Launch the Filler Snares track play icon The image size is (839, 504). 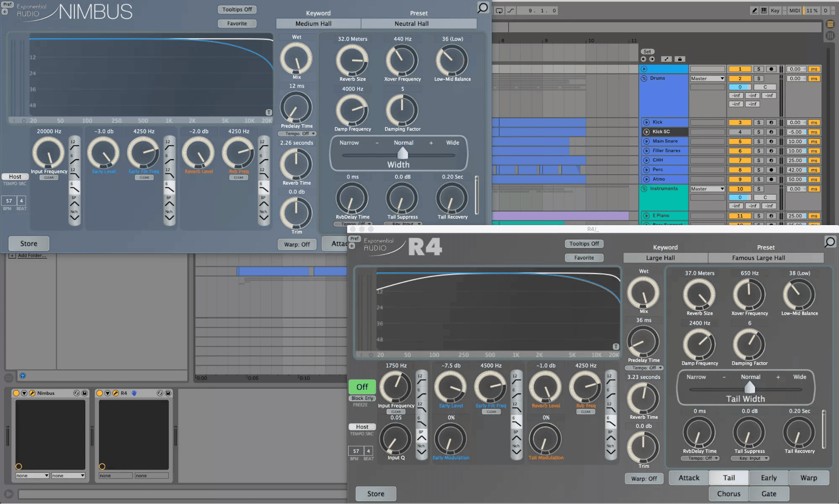pos(646,151)
